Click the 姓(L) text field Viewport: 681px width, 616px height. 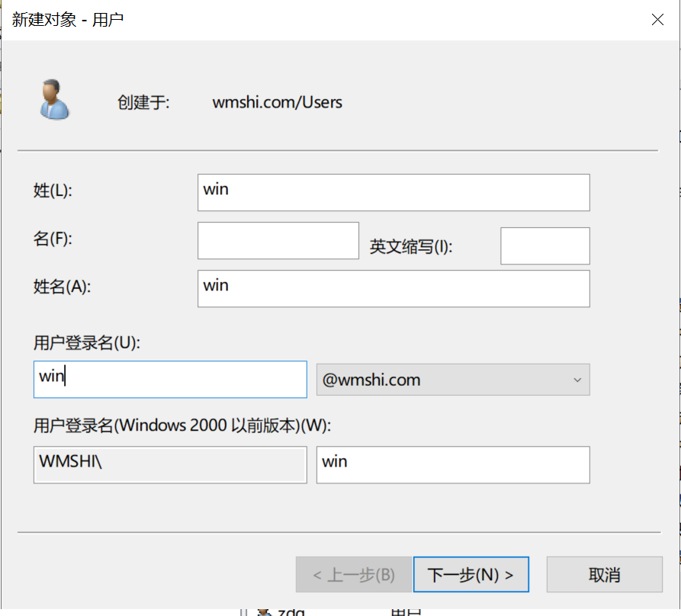click(393, 192)
